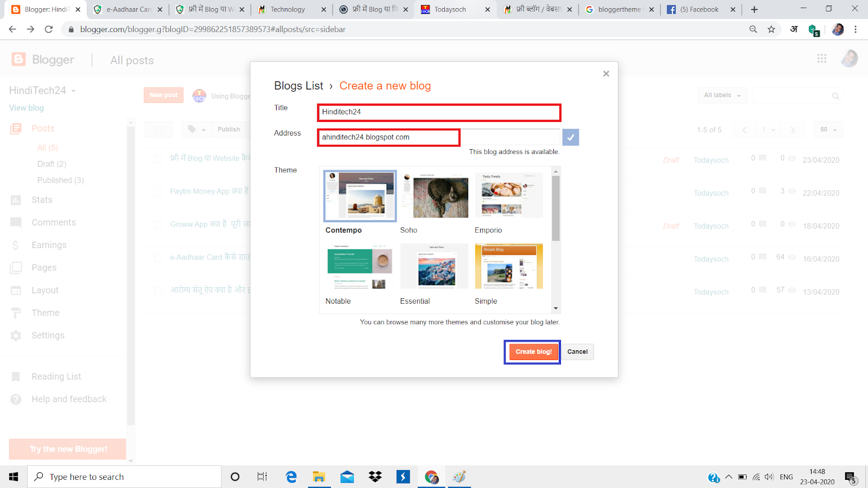Screen dimensions: 868x488
Task: Click the blog Address input field
Action: coord(439,137)
